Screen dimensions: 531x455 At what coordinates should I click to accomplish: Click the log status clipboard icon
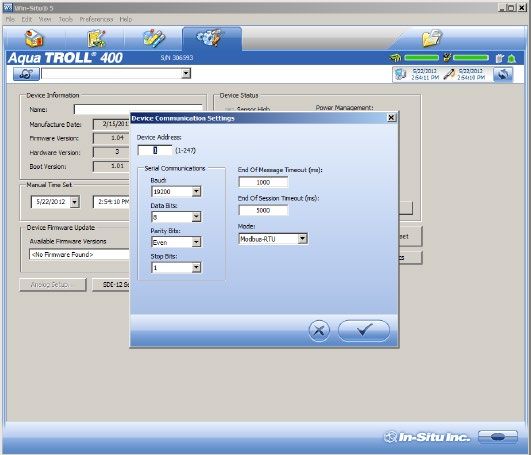(x=500, y=59)
